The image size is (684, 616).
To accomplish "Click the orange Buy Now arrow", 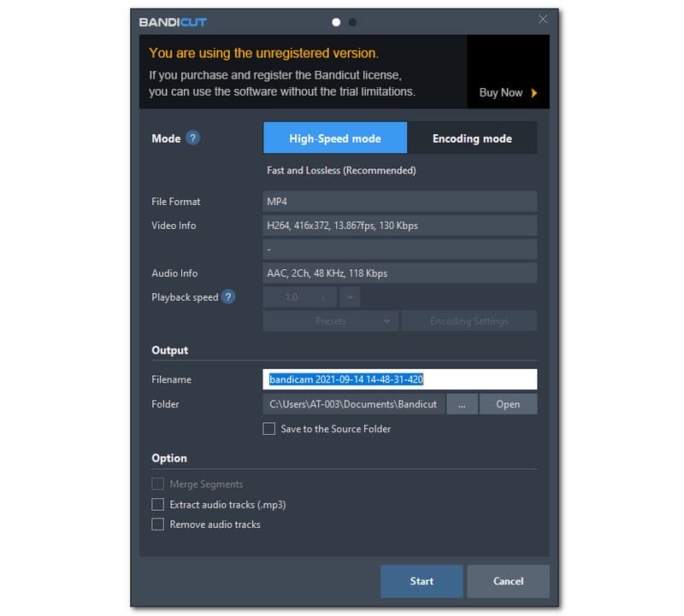I will point(534,93).
